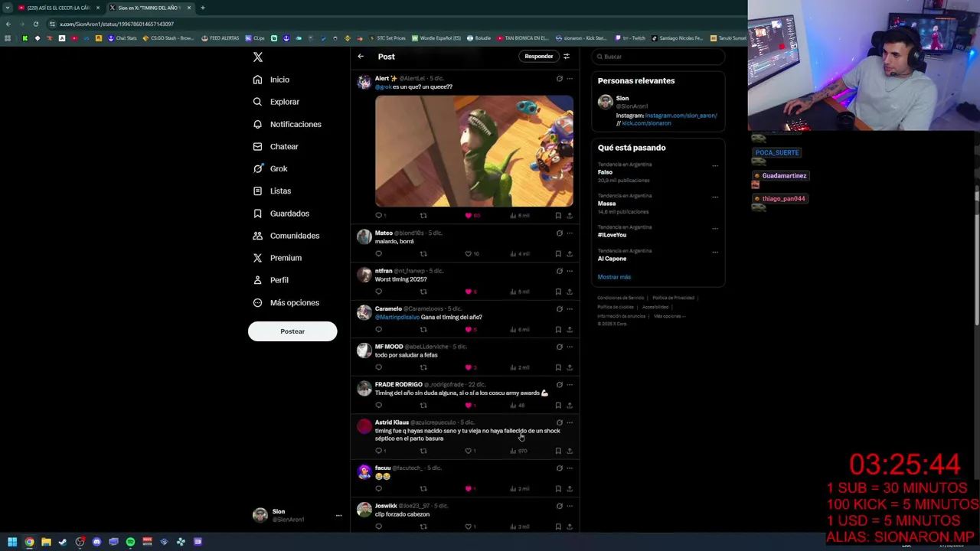Open the 'Massa' trending topic
The image size is (980, 551).
coord(606,204)
